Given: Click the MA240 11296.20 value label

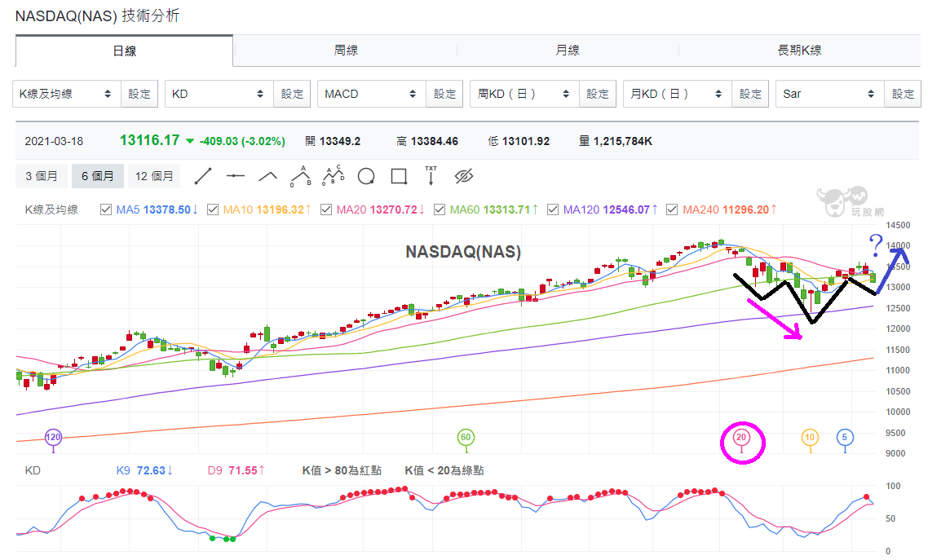Looking at the screenshot, I should click(x=730, y=209).
